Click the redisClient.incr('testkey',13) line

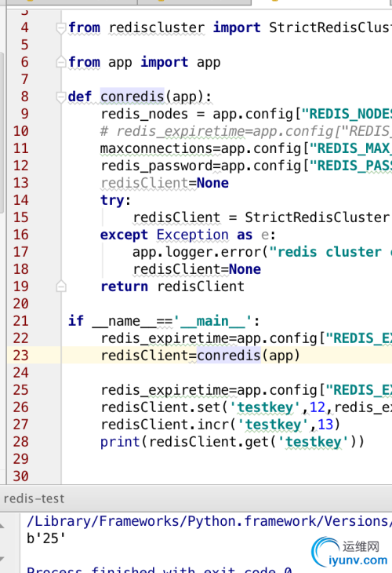click(x=220, y=425)
